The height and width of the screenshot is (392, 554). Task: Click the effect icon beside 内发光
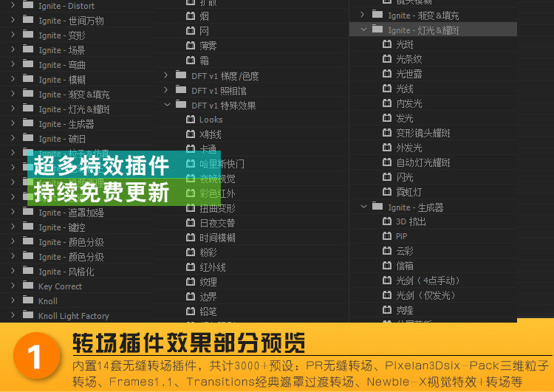pyautogui.click(x=387, y=103)
